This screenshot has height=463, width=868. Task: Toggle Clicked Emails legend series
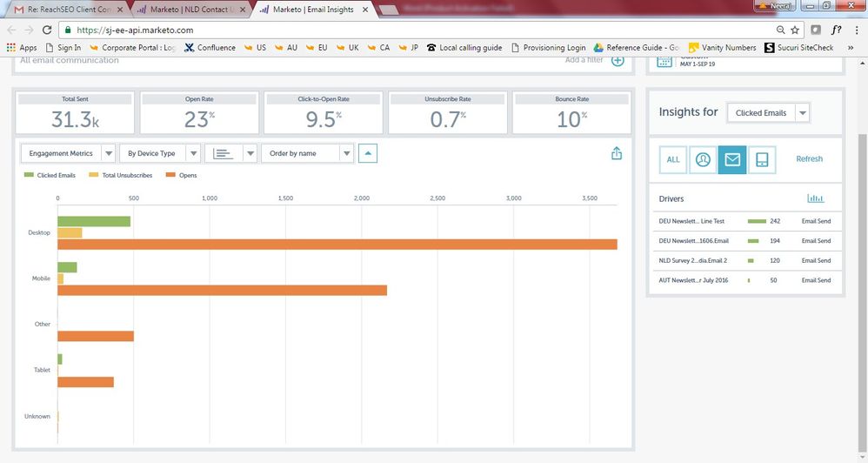click(50, 176)
